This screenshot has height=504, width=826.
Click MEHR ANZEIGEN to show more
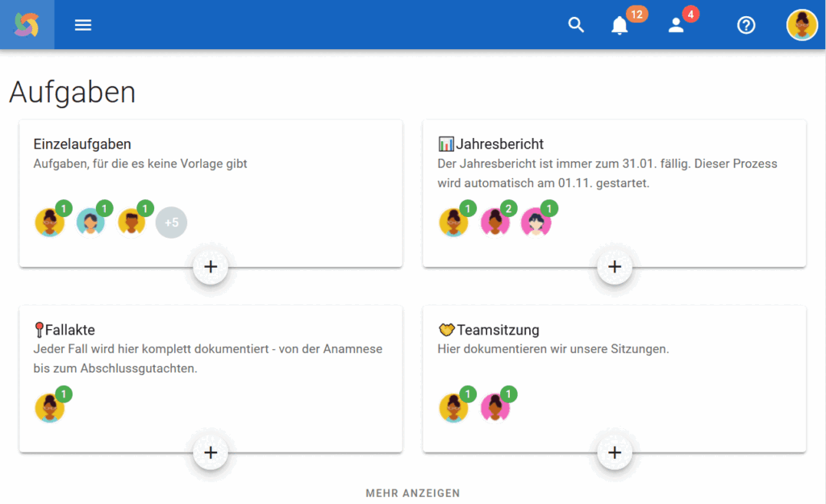tap(412, 493)
